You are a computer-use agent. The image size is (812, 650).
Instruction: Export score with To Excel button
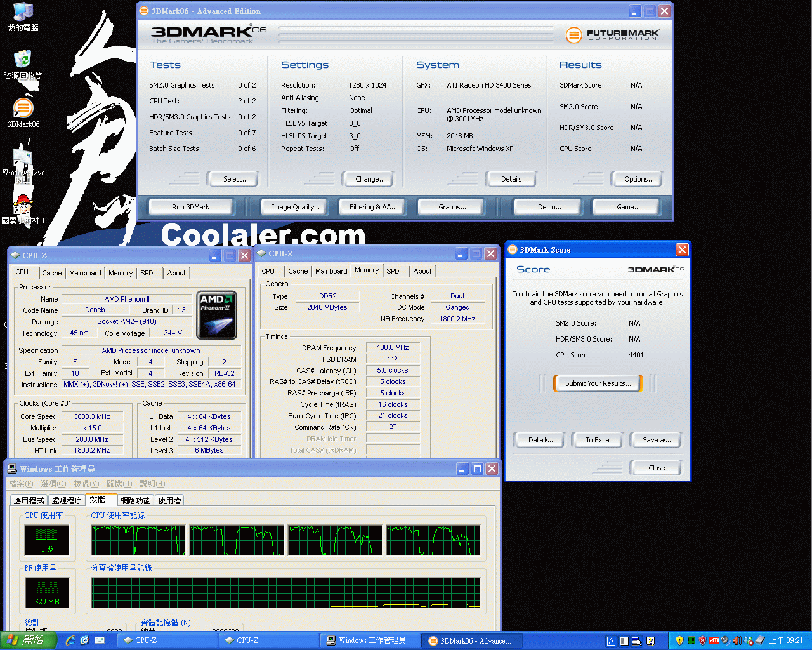click(598, 440)
